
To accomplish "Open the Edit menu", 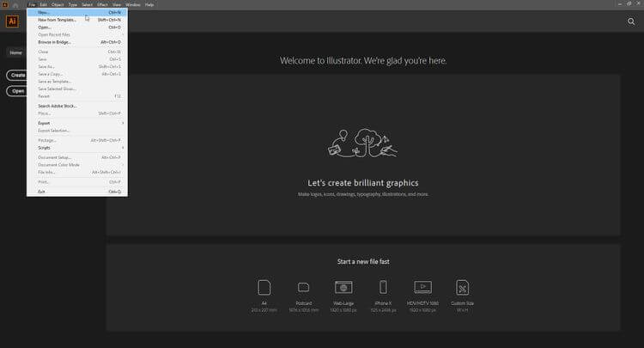I will [x=43, y=4].
